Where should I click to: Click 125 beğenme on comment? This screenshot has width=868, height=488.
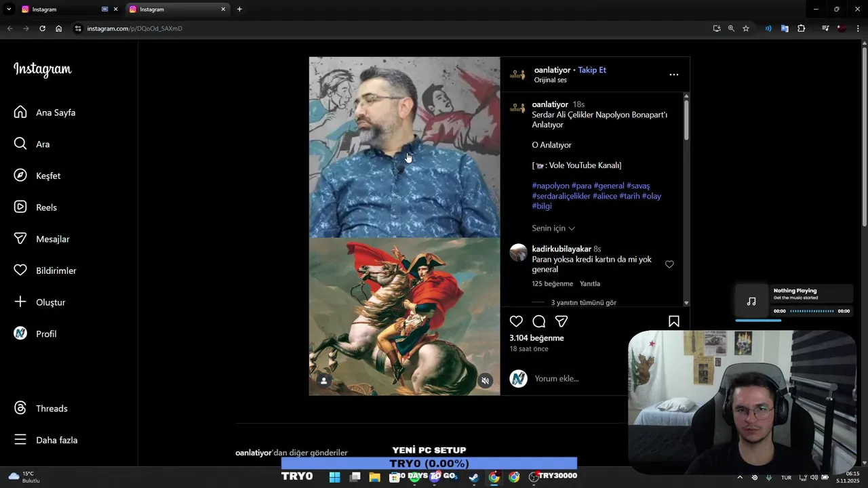[x=552, y=283]
